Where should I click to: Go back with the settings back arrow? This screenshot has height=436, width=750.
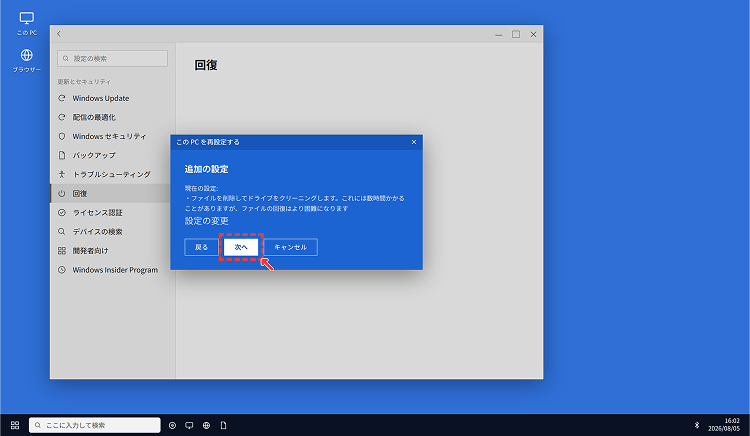coord(59,34)
